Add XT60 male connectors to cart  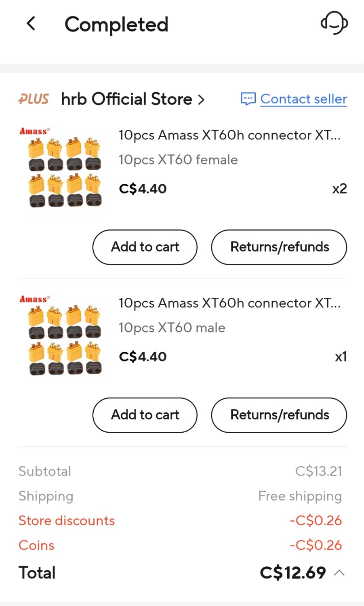coord(145,415)
